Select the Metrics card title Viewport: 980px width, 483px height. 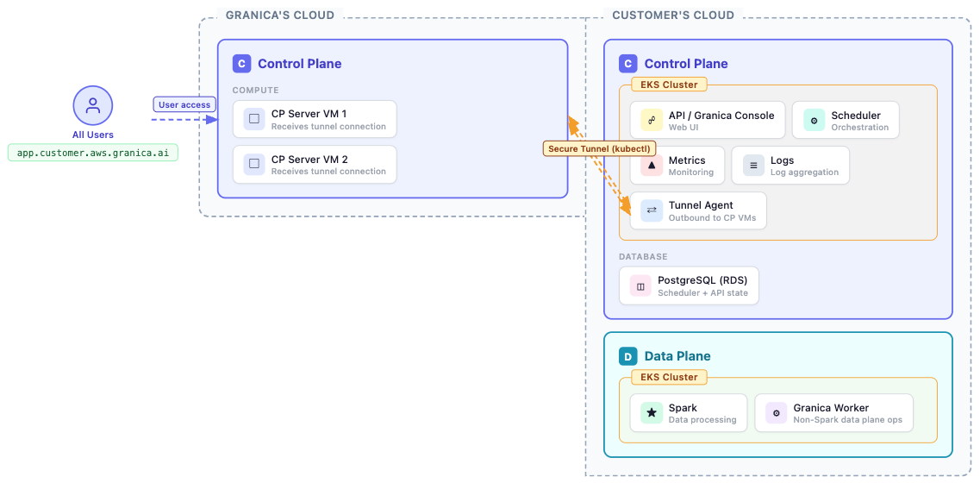pyautogui.click(x=687, y=160)
